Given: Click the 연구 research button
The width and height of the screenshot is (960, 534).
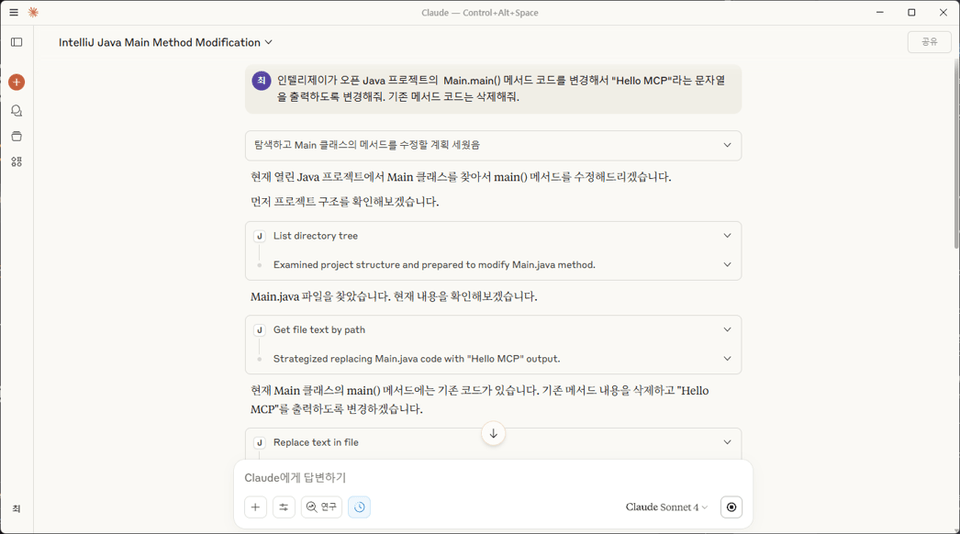Looking at the screenshot, I should tap(321, 507).
